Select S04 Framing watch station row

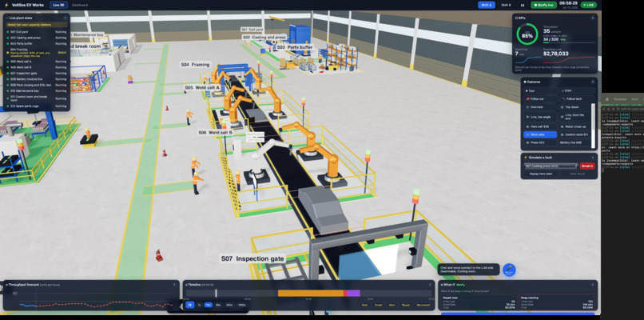37,52
